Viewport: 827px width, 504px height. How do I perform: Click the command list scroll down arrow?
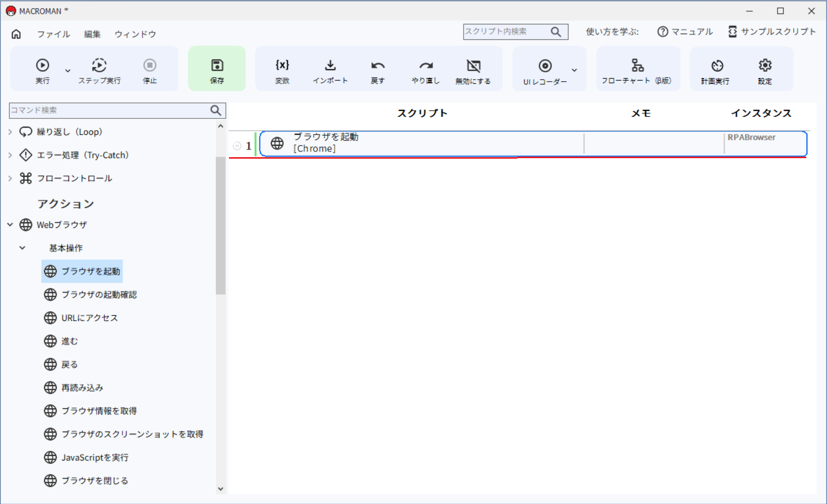coord(221,488)
